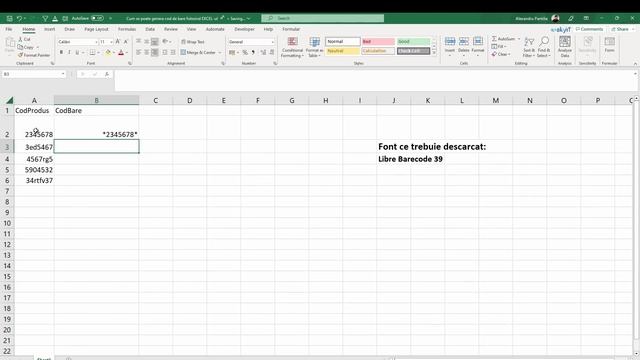Click the Undo arrow icon
This screenshot has height=360, width=640.
(x=19, y=18)
